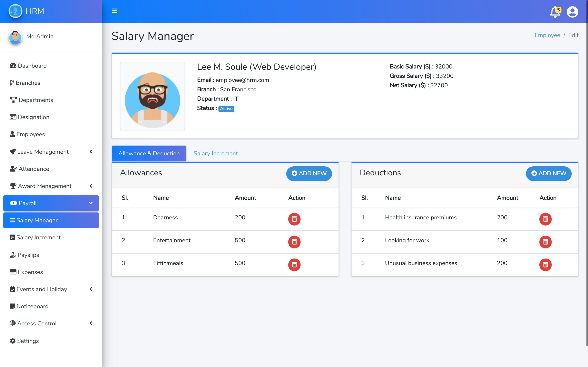Click Lee M. Soule's profile photo
This screenshot has height=367, width=588.
click(152, 96)
